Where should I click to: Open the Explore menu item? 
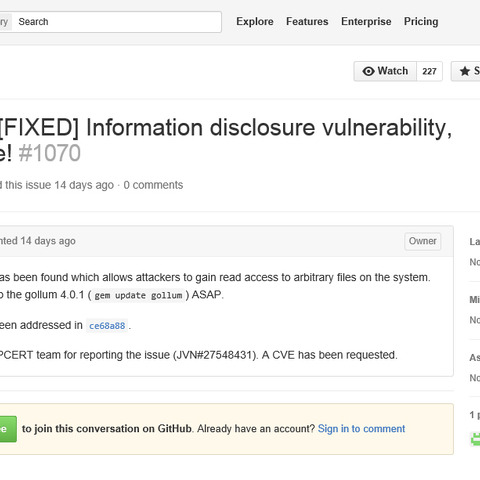click(255, 22)
